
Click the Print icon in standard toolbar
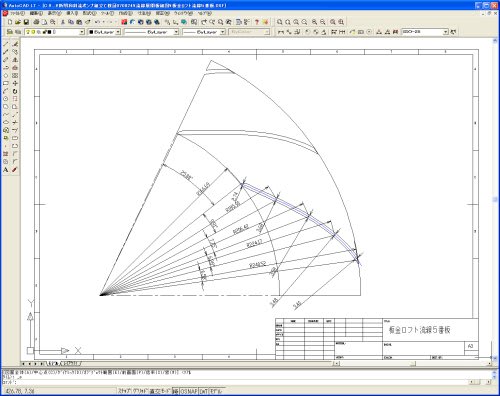point(36,22)
